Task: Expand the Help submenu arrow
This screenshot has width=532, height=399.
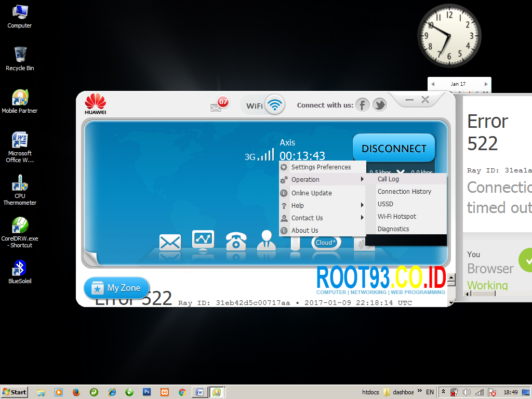Action: click(362, 205)
